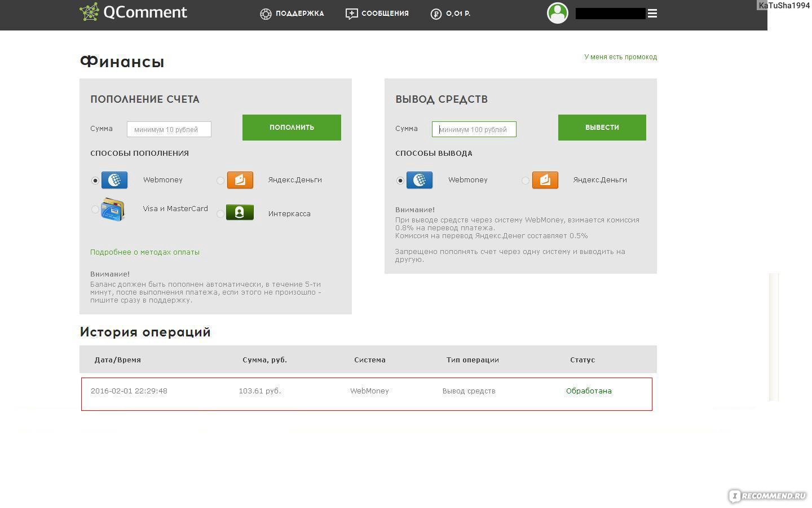Select Visa и MasterCard radio button
The width and height of the screenshot is (812, 508).
pyautogui.click(x=95, y=209)
